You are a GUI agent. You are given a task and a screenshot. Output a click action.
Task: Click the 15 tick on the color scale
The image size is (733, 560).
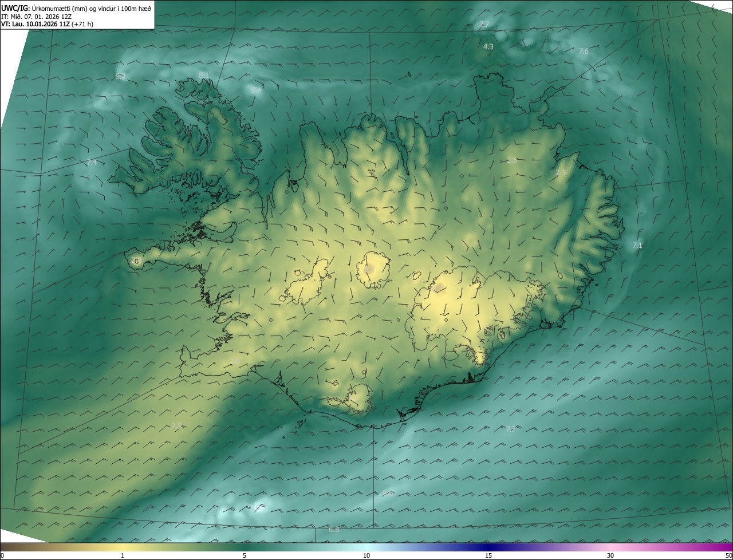coord(488,555)
